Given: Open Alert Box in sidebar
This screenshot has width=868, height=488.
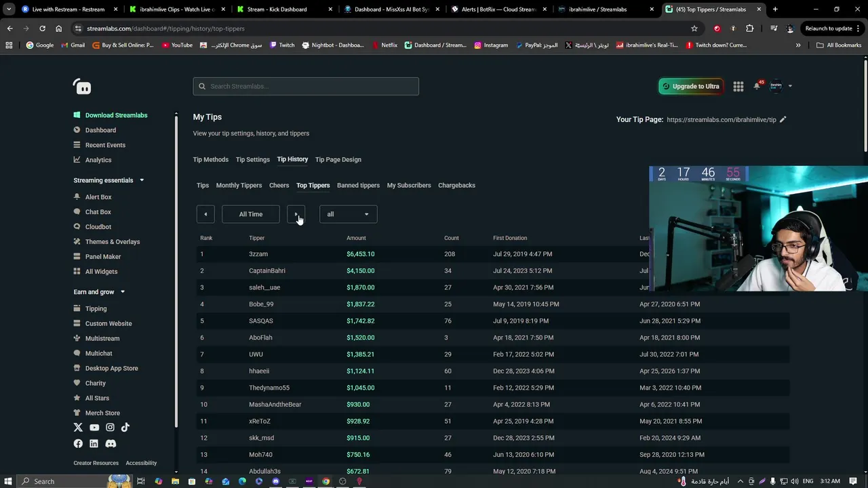Looking at the screenshot, I should coord(98,197).
